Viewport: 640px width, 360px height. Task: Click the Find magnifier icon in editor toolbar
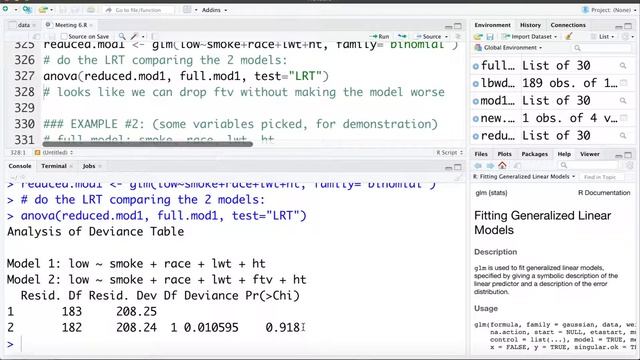click(x=122, y=36)
